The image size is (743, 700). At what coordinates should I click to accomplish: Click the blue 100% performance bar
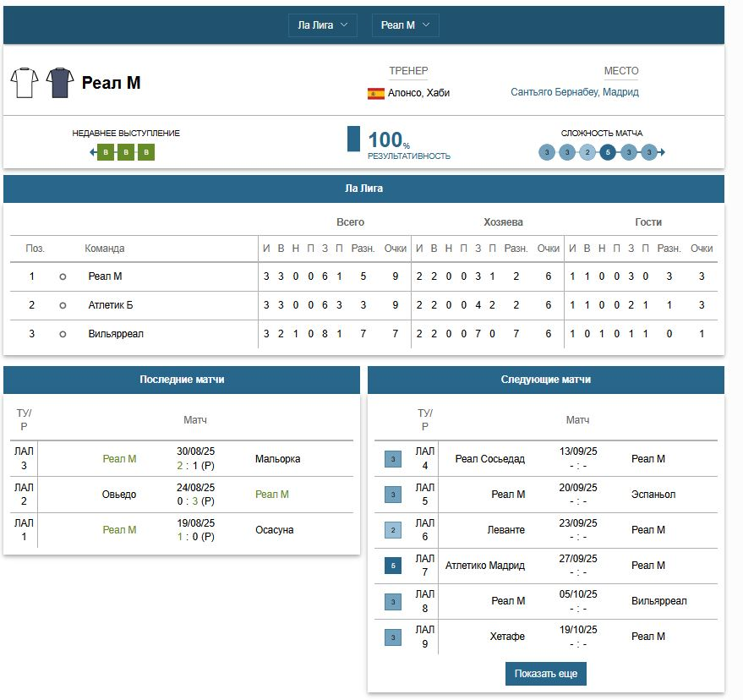tap(353, 139)
